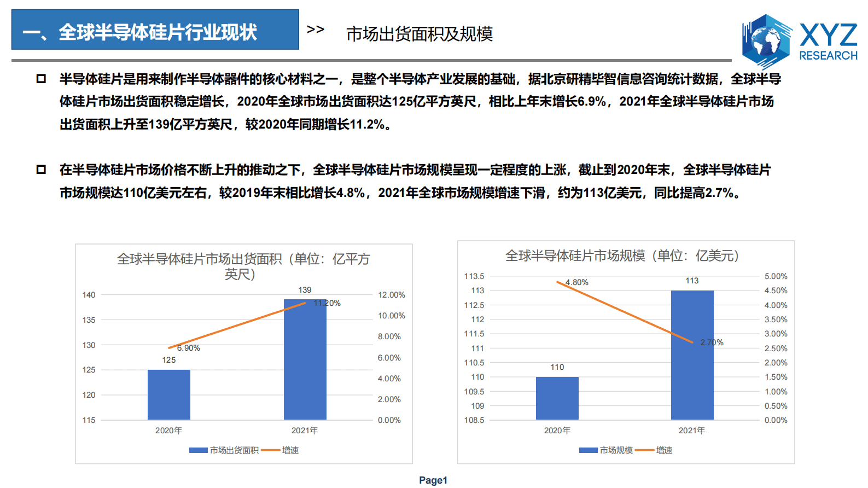Viewport: 868px width, 488px height.
Task: Click legend label '市场规模'
Action: (616, 450)
